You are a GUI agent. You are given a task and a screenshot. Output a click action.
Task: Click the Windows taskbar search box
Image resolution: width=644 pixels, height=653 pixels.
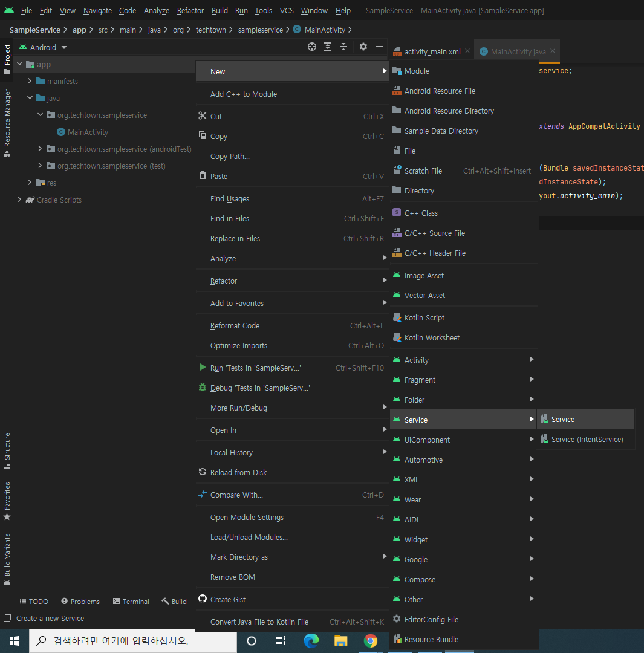click(x=133, y=641)
